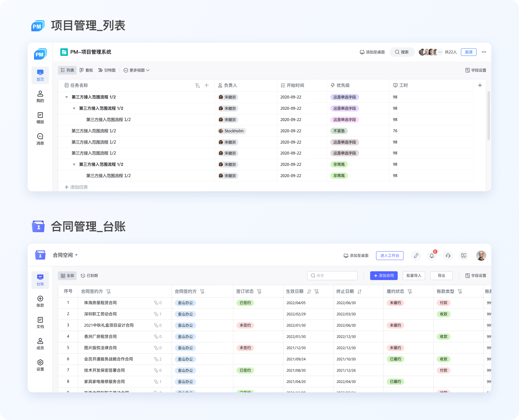Click the screen-share presentation icon
519x420 pixels.
tap(464, 256)
